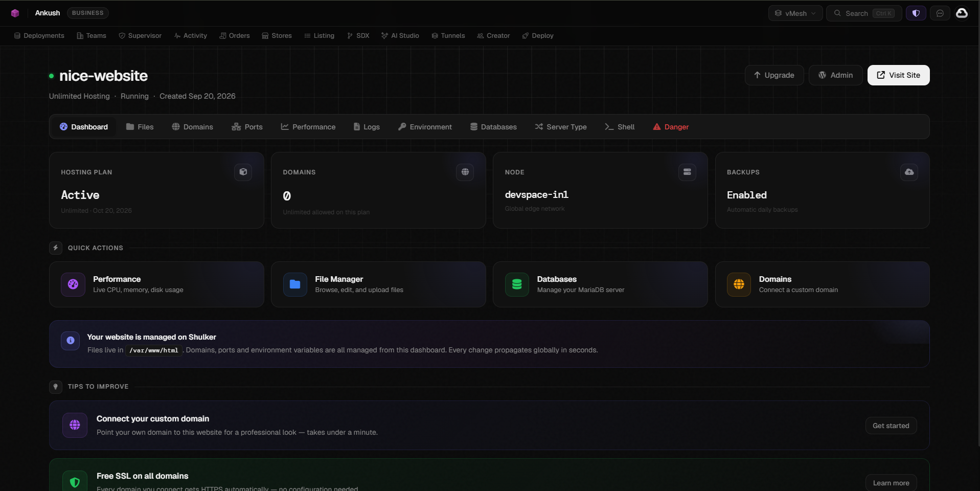Focus the Search field in header
The height and width of the screenshot is (491, 980).
(864, 13)
